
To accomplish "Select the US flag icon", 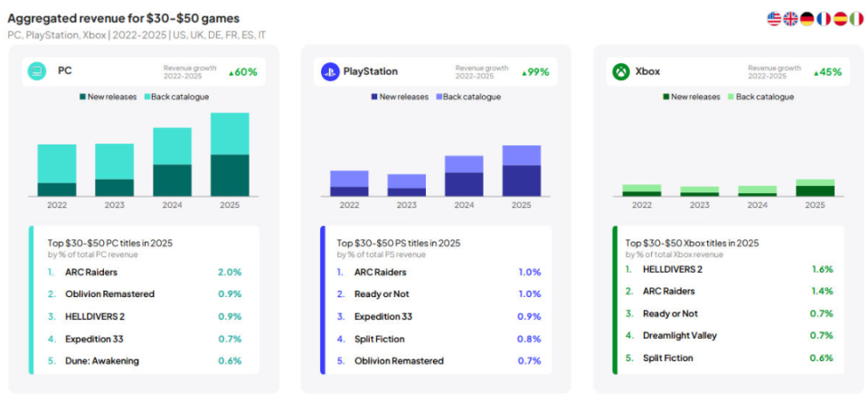I will pyautogui.click(x=774, y=19).
